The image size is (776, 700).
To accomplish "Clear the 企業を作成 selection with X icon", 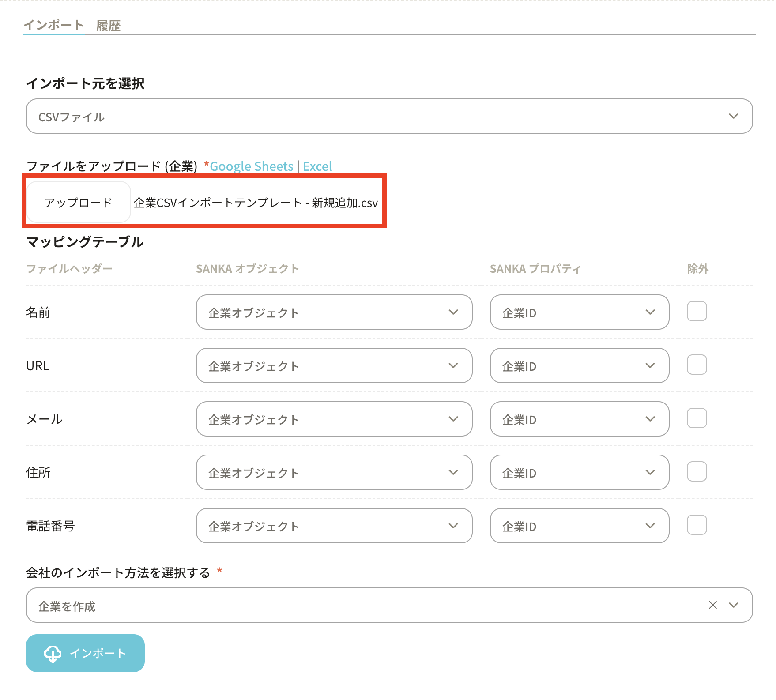I will [x=712, y=605].
